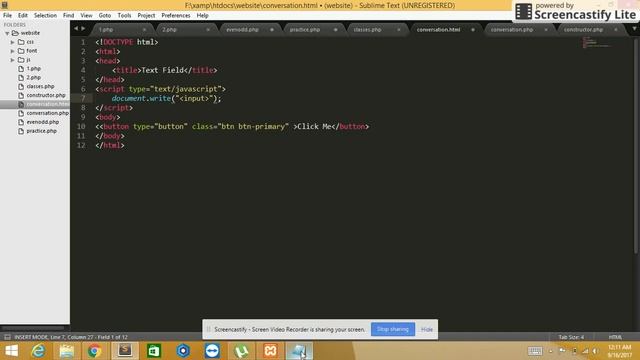
Task: Open the Project menu
Action: pyautogui.click(x=146, y=16)
